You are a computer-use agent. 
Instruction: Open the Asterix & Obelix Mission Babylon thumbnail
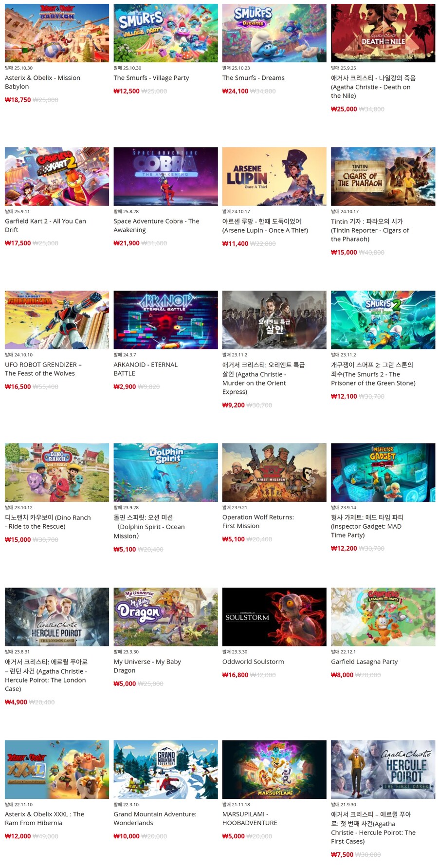(x=57, y=33)
